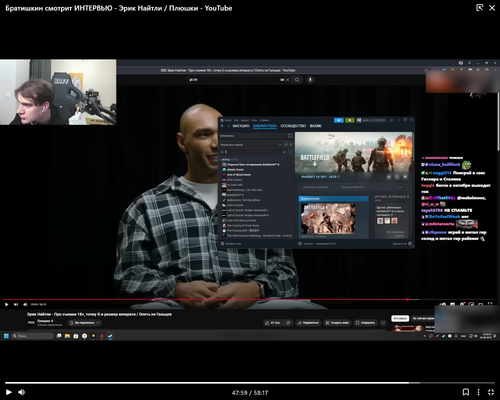Open File Explorer from the taskbar

(67, 336)
